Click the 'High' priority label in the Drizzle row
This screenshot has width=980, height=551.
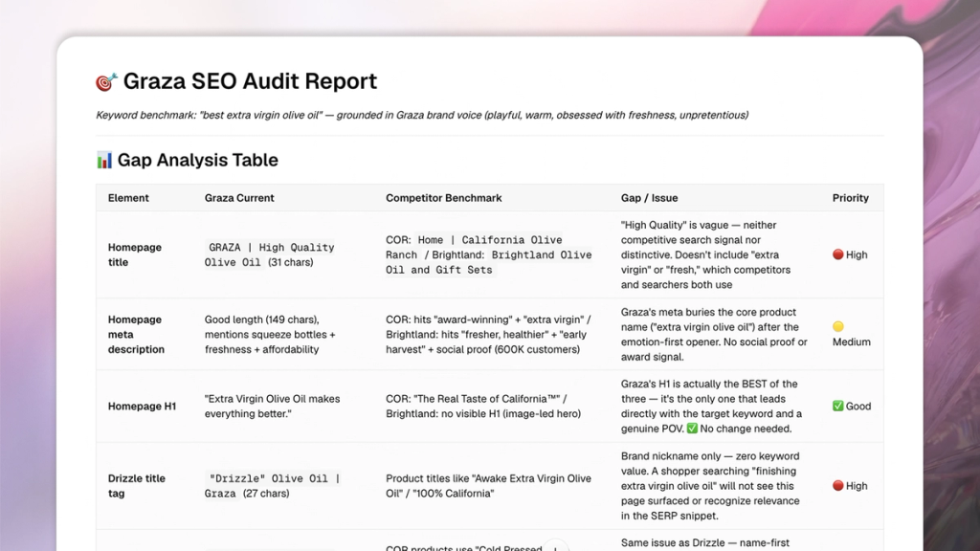pos(857,486)
